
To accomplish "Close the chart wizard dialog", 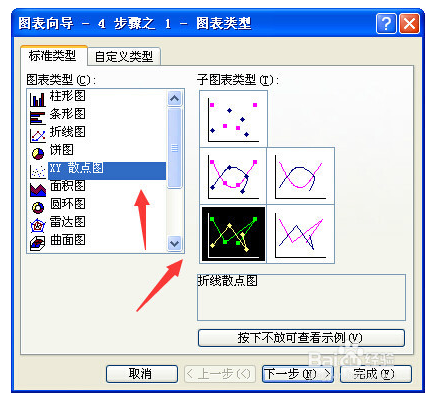I will (409, 24).
